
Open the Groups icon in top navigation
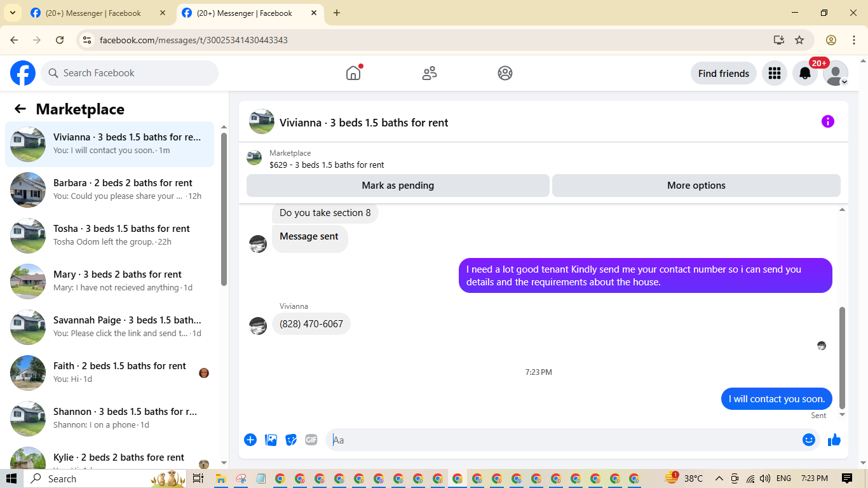505,73
